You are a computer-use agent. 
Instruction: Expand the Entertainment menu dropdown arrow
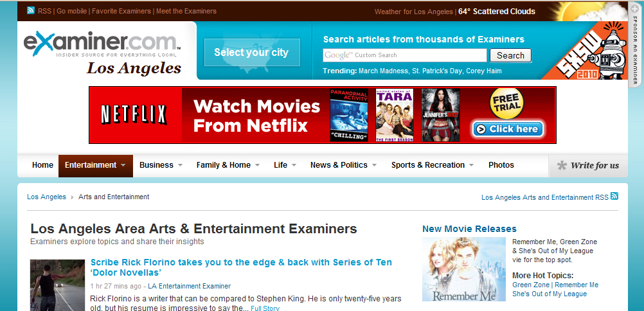click(x=123, y=165)
